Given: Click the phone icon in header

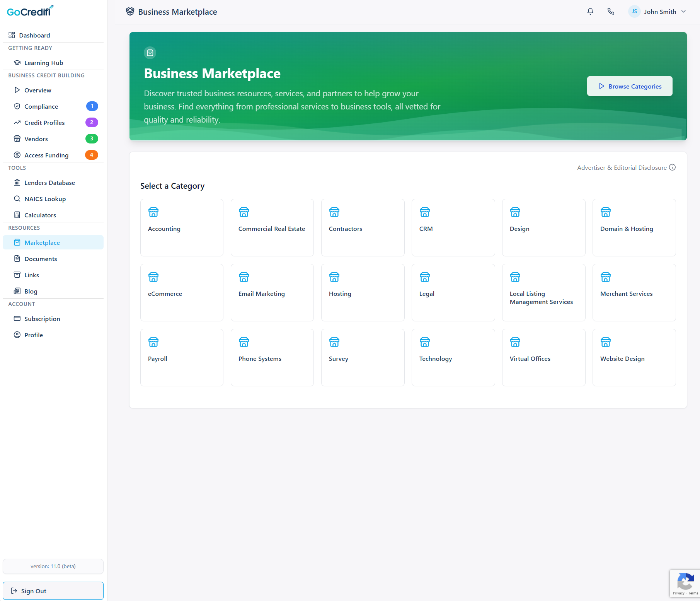Looking at the screenshot, I should (x=611, y=12).
